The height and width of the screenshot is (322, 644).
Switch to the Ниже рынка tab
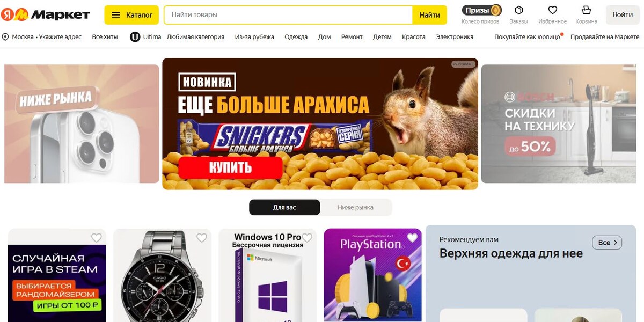pos(356,207)
